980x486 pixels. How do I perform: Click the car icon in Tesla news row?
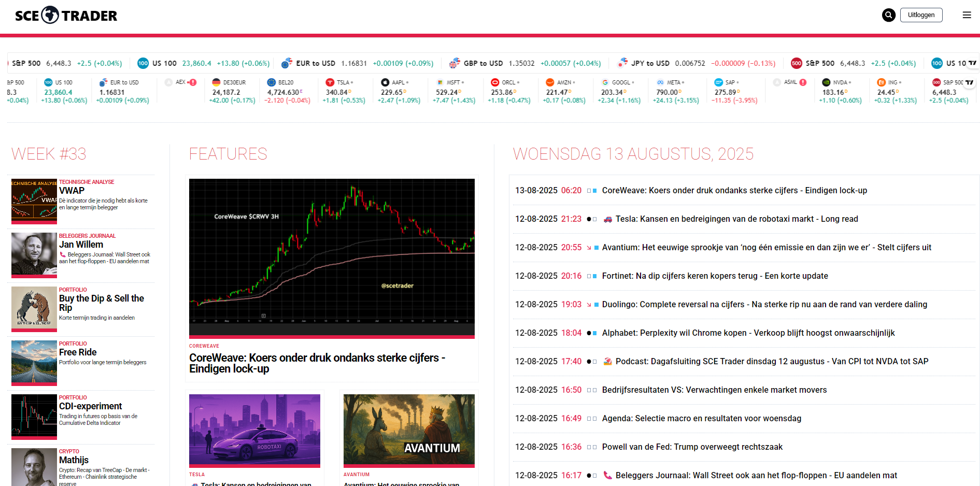coord(608,219)
